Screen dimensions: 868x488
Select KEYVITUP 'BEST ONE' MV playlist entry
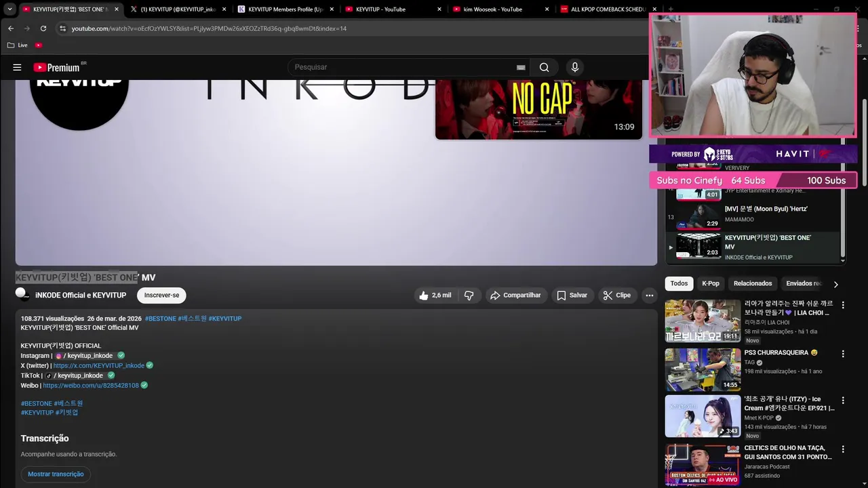coord(753,247)
